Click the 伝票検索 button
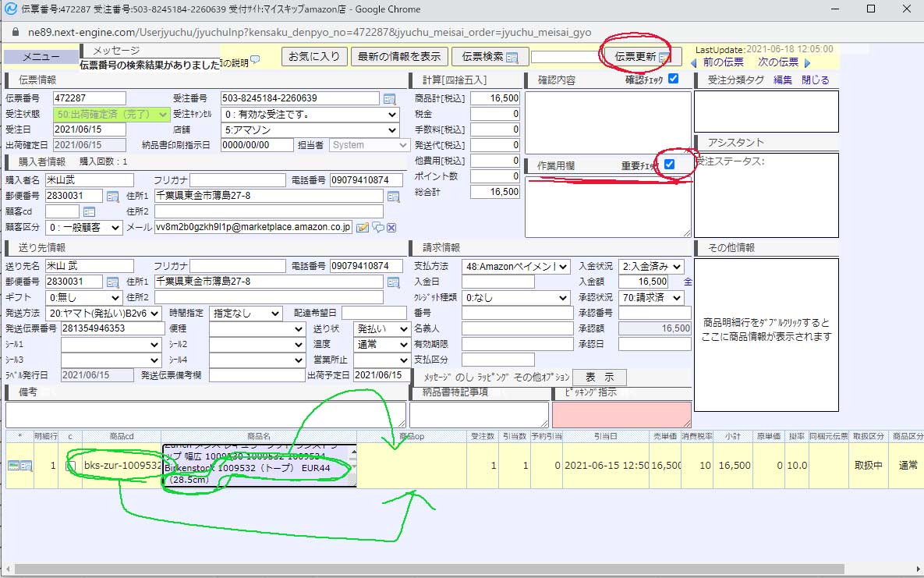The height and width of the screenshot is (578, 924). [490, 57]
